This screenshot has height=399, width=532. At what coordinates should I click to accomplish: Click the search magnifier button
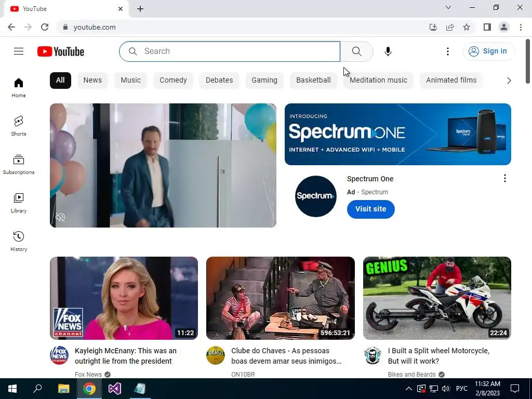click(356, 51)
